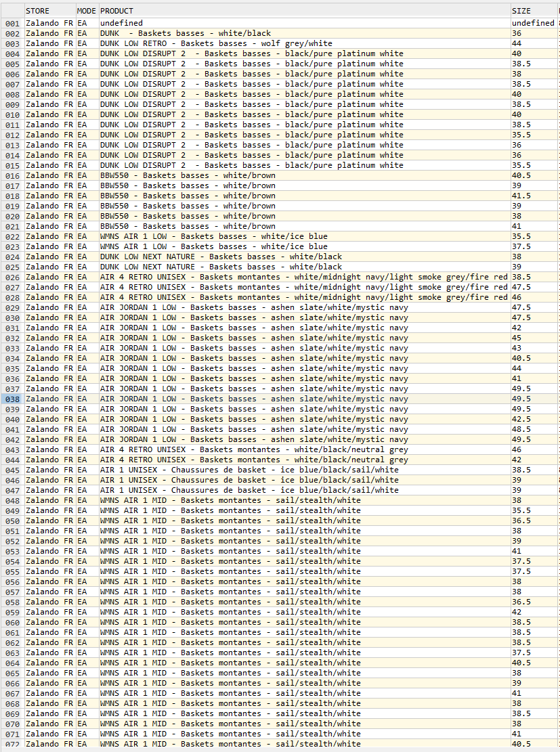Select the PRODUCT column header

[x=304, y=11]
